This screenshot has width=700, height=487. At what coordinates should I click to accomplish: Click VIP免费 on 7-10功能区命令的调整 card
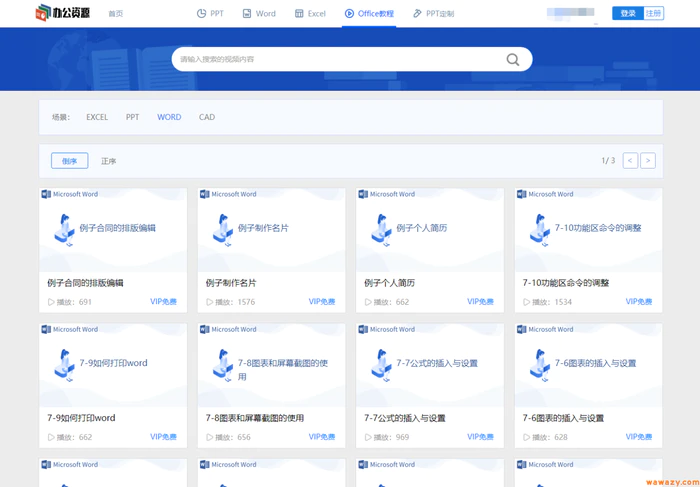tap(639, 302)
